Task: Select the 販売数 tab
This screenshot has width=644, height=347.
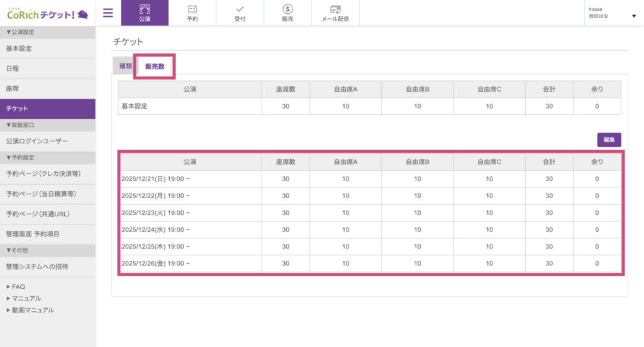Action: 155,67
